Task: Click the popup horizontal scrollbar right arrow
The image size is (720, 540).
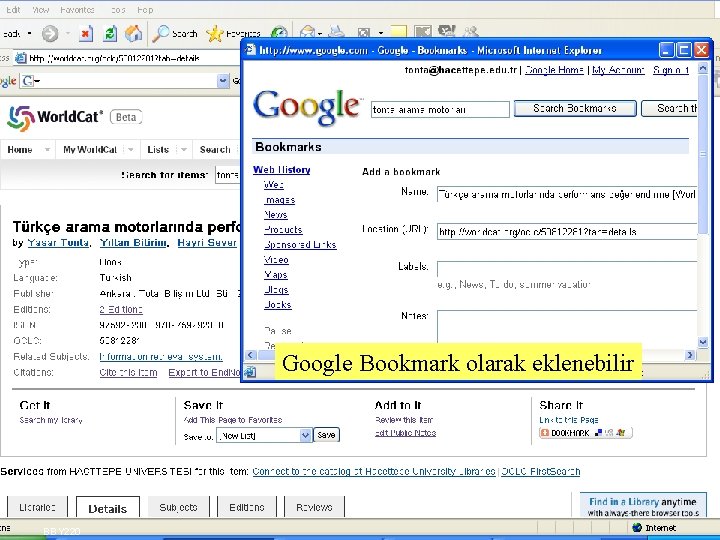Action: coord(690,355)
